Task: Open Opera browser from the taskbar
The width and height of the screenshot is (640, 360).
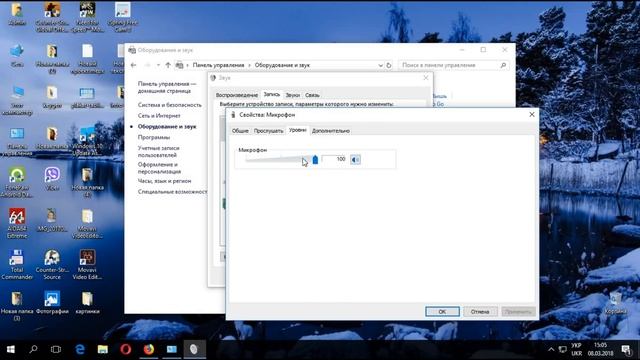Action: coord(126,349)
